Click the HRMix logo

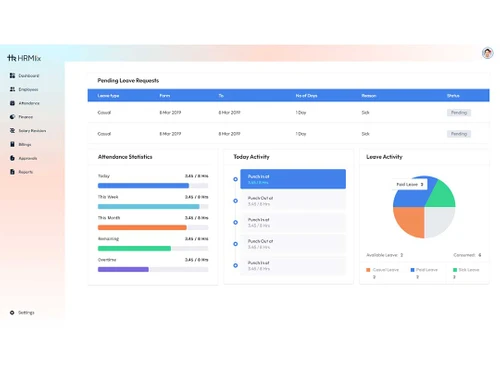(24, 58)
